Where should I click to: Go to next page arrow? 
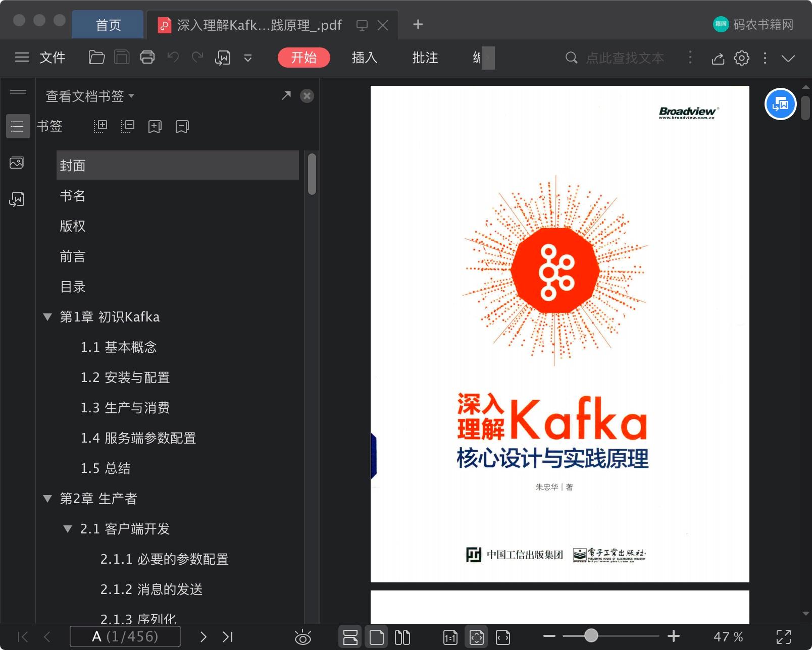pyautogui.click(x=204, y=637)
